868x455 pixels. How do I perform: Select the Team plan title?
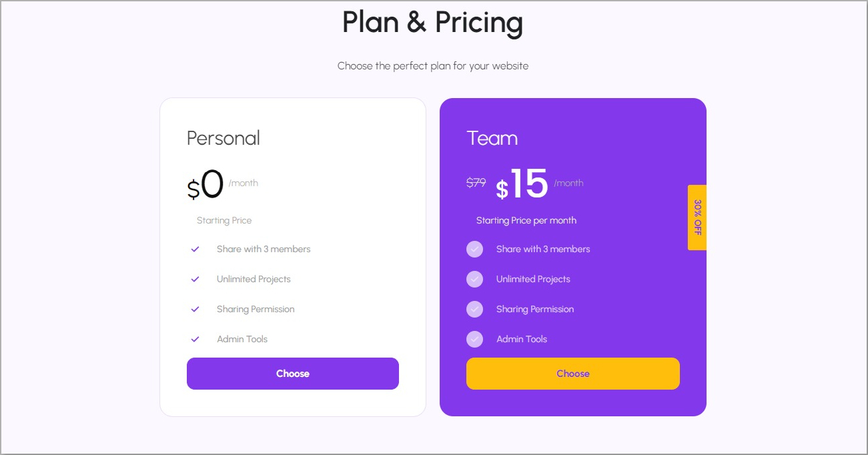point(492,138)
